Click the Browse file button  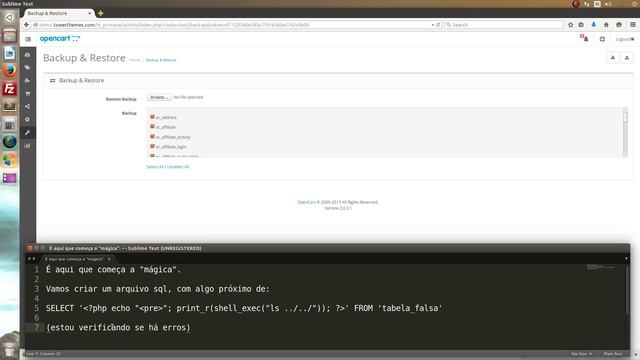(x=159, y=97)
